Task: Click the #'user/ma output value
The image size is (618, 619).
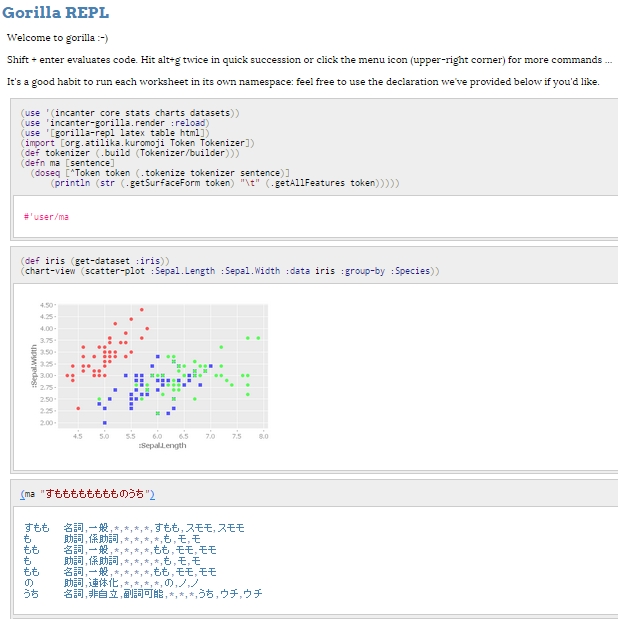Action: tap(46, 217)
